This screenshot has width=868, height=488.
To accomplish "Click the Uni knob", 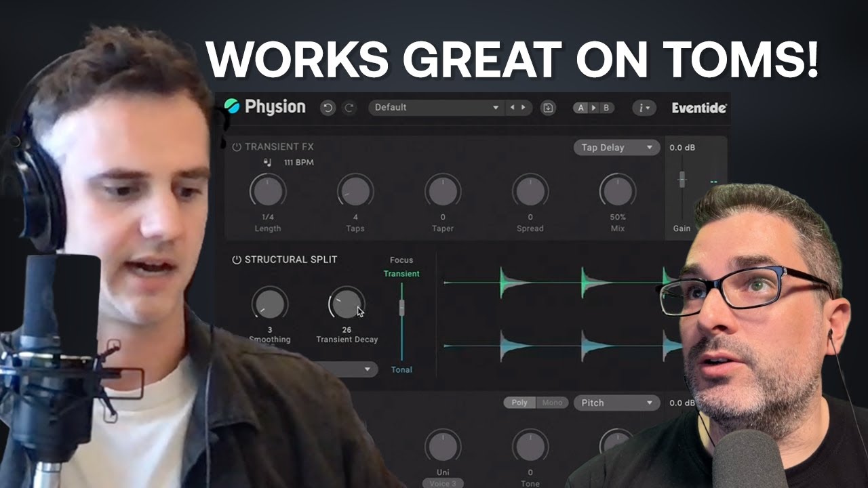I will tap(443, 445).
